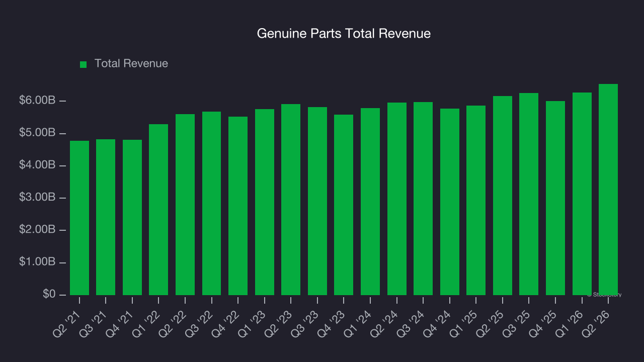Screen dimensions: 644x362
Task: Select the revenue bar for Q1 '24
Action: pos(370,202)
